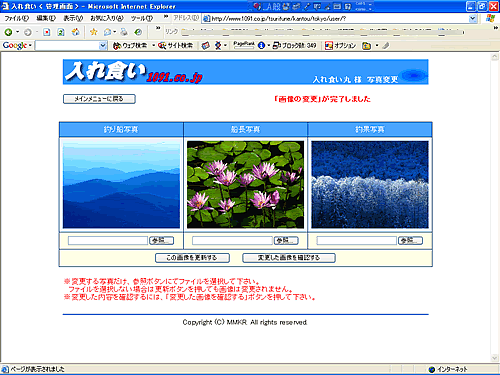Go to Home page icon
Image resolution: width=500 pixels, height=375 pixels.
pyautogui.click(x=76, y=32)
